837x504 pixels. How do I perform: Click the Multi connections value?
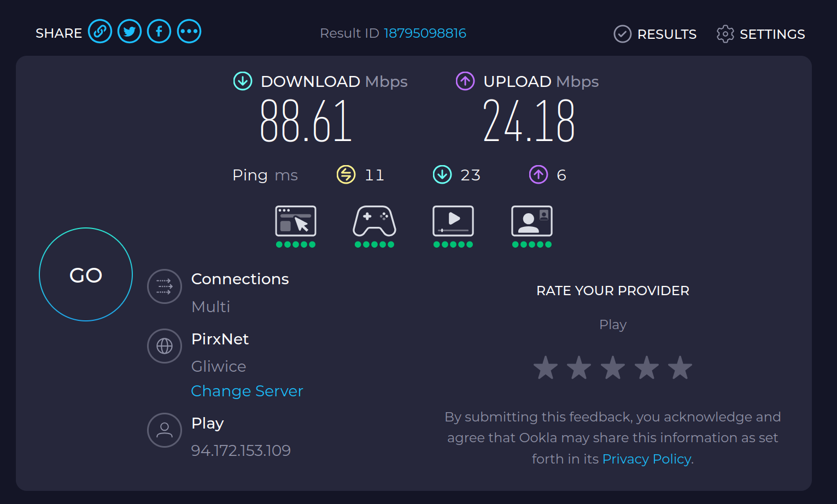coord(211,307)
